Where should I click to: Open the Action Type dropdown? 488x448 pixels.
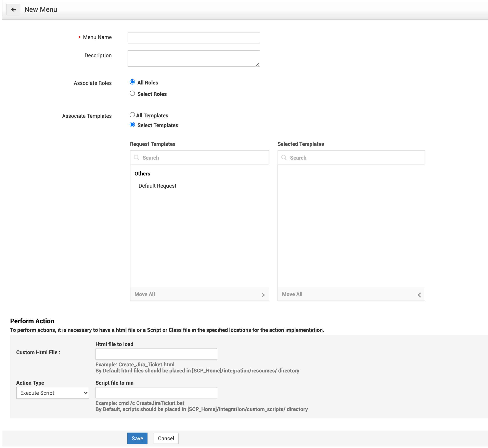53,393
